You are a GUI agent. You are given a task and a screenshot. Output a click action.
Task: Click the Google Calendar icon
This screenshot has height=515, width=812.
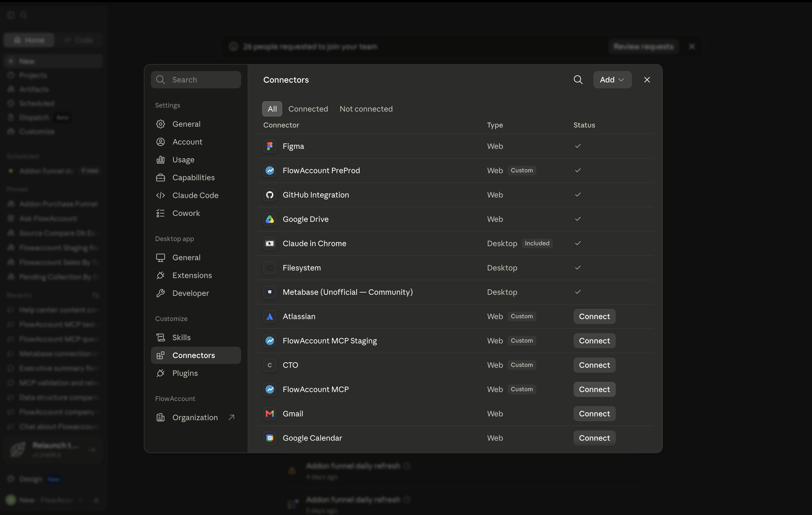[x=269, y=438]
